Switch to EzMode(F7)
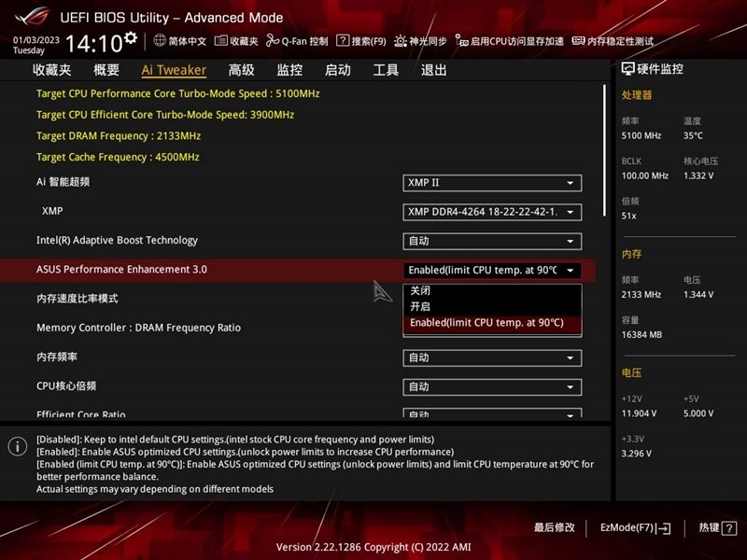The height and width of the screenshot is (560, 747). [636, 527]
